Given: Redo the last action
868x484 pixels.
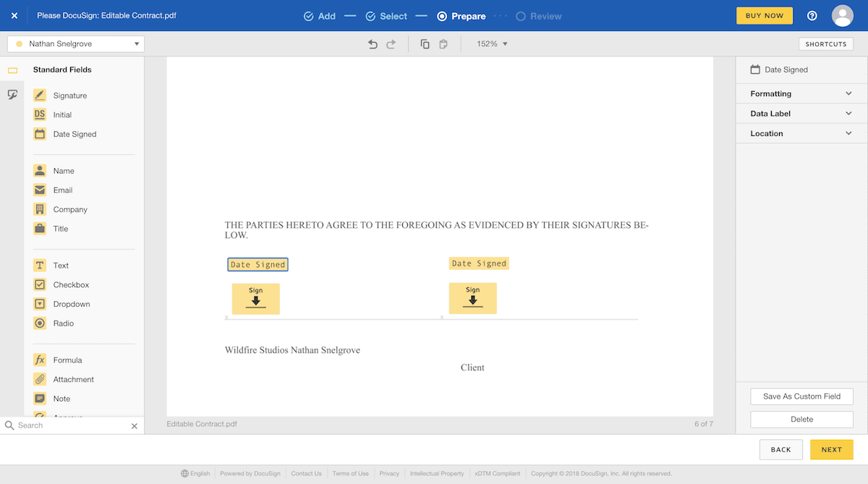Looking at the screenshot, I should 391,44.
